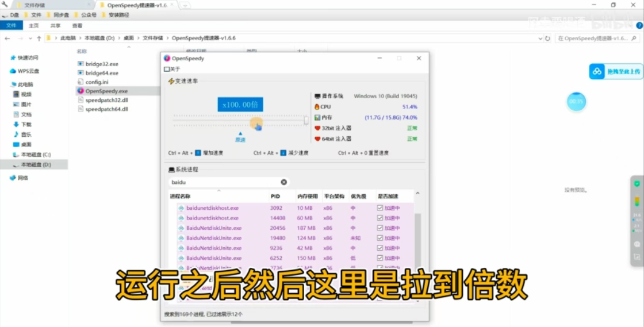Image resolution: width=644 pixels, height=327 pixels.
Task: Open the 公众号 bookmark folder
Action: click(x=86, y=15)
